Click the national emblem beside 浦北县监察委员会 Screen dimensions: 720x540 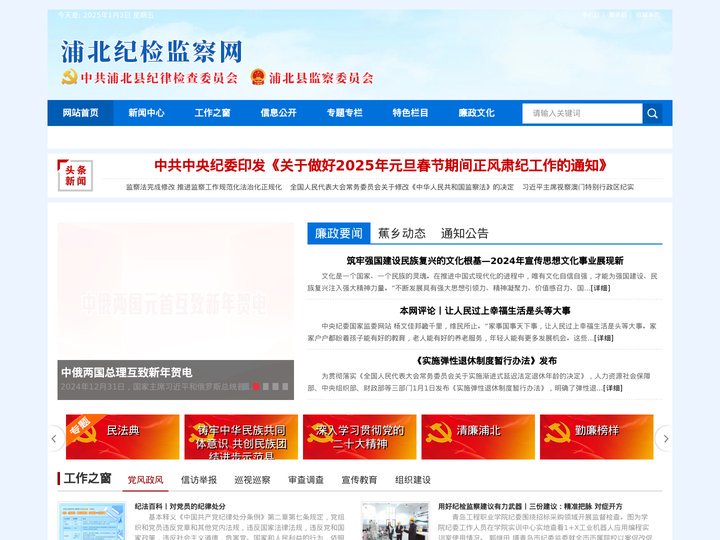[x=258, y=77]
